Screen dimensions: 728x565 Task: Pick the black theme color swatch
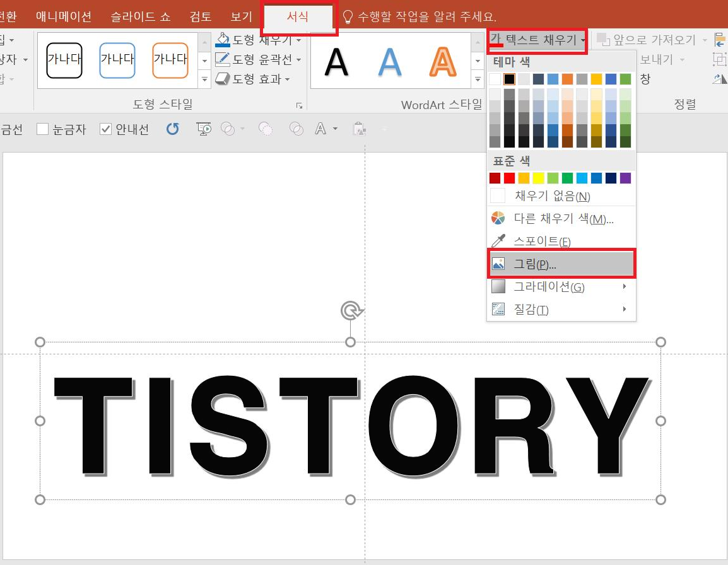pos(509,79)
